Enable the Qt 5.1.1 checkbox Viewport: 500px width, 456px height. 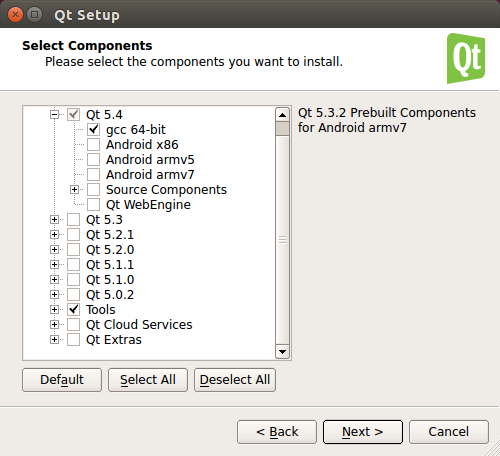click(73, 265)
